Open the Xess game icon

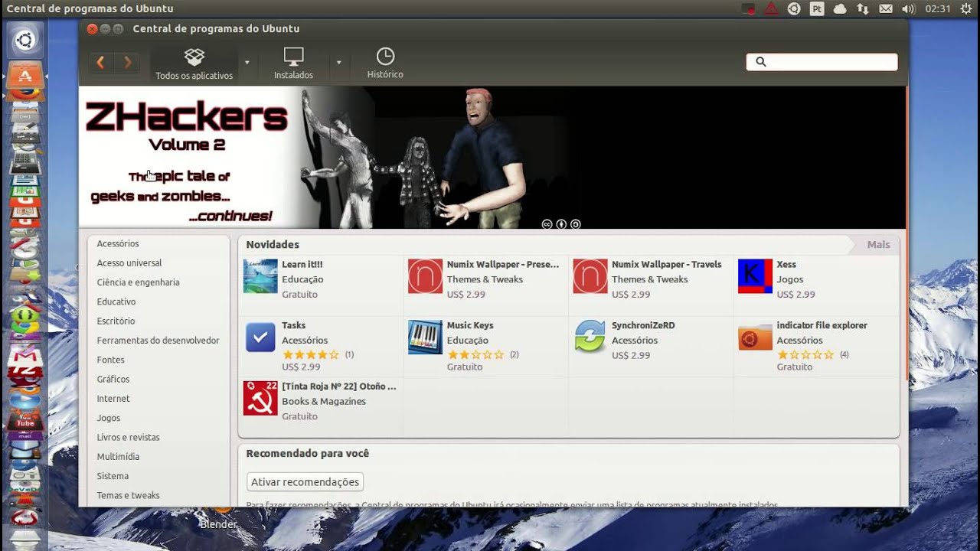(755, 276)
